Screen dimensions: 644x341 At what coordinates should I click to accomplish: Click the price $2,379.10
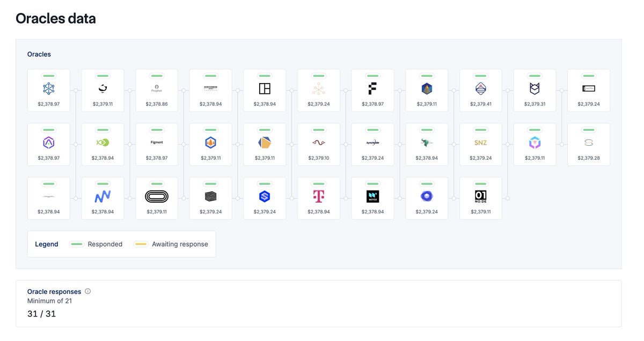(318, 158)
